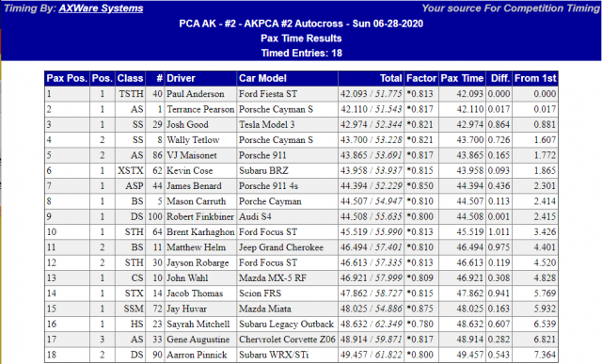Select the Pax Time column header
Viewport: 602px width, 364px height.
point(462,78)
